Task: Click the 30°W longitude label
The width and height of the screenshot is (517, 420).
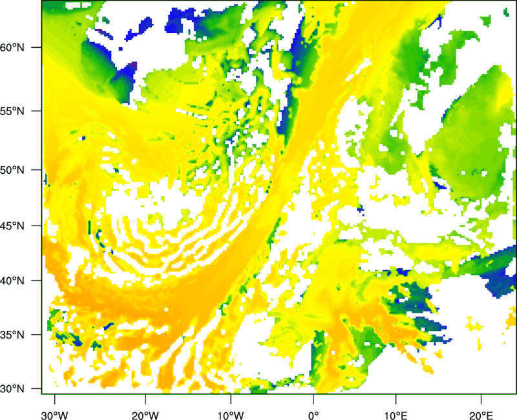Action: click(54, 415)
